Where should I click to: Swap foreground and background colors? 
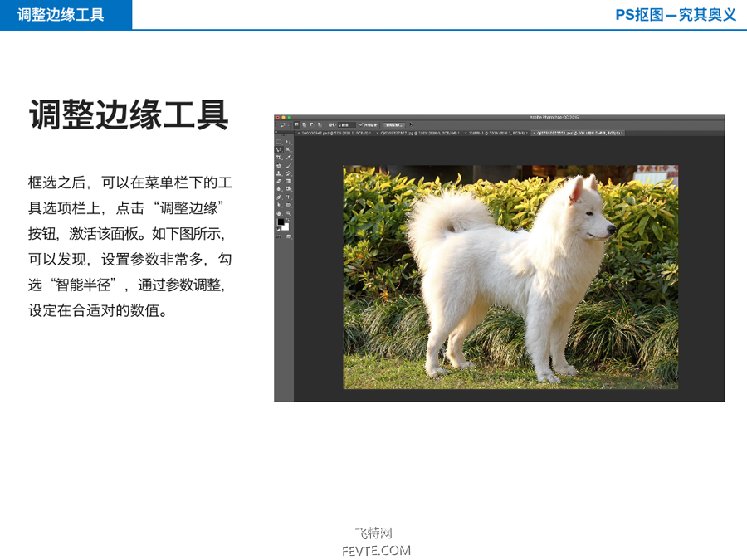coord(288,220)
